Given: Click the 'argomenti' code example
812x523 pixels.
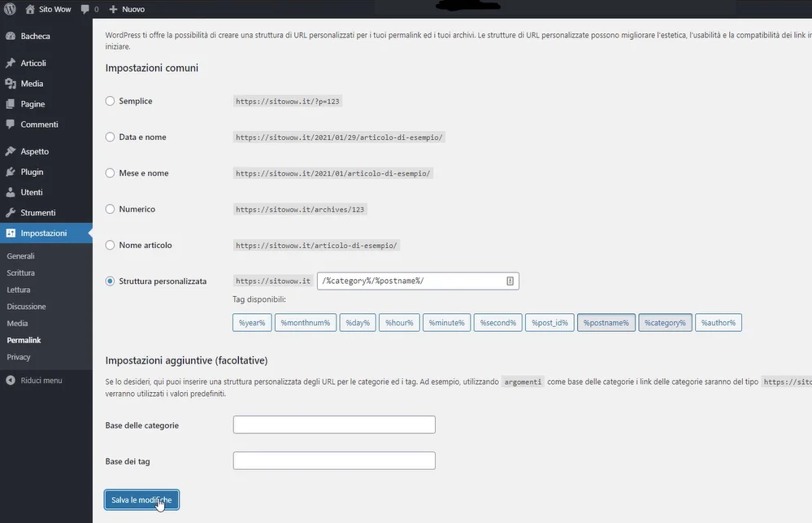Looking at the screenshot, I should coord(523,382).
